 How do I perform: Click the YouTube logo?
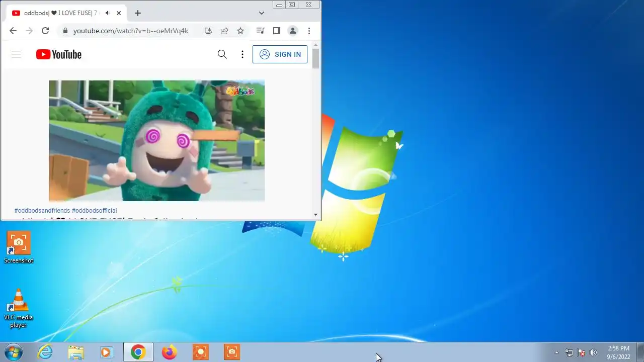(59, 54)
